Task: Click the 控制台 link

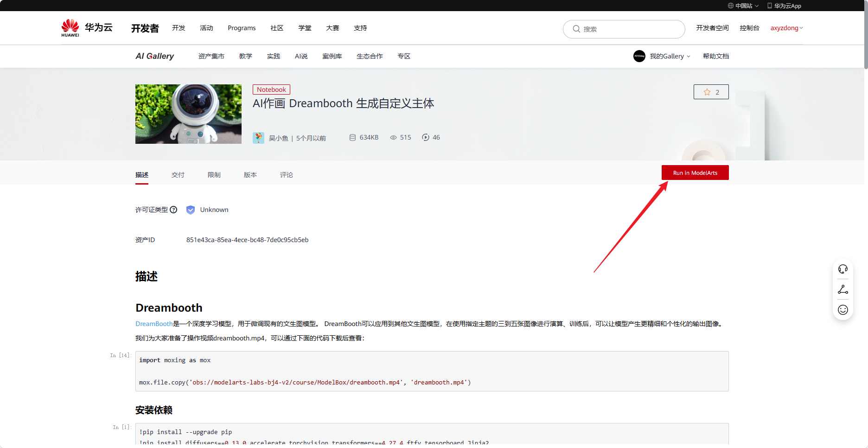Action: coord(750,28)
